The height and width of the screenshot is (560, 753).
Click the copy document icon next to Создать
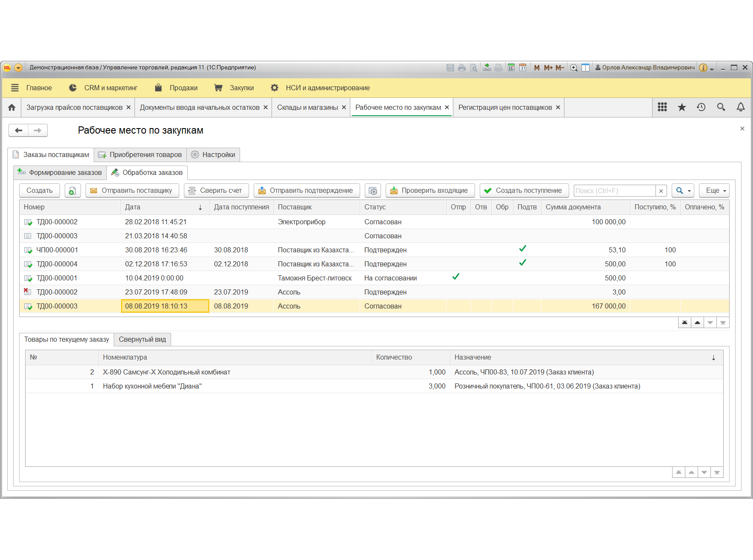72,191
